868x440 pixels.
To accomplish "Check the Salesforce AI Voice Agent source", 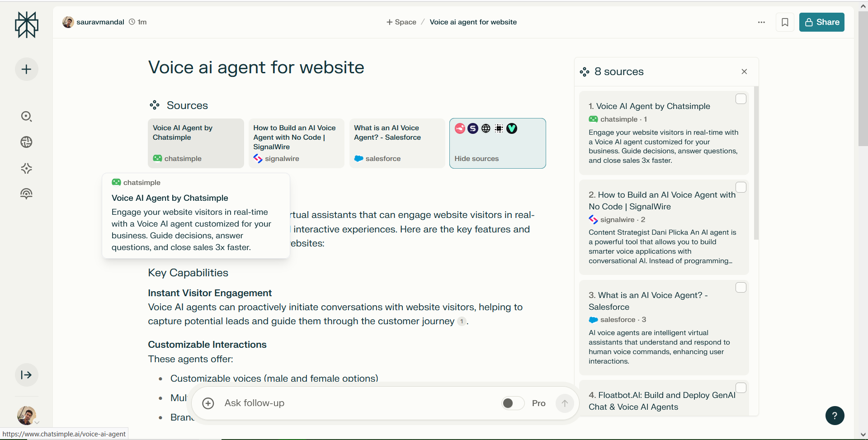I will [741, 287].
